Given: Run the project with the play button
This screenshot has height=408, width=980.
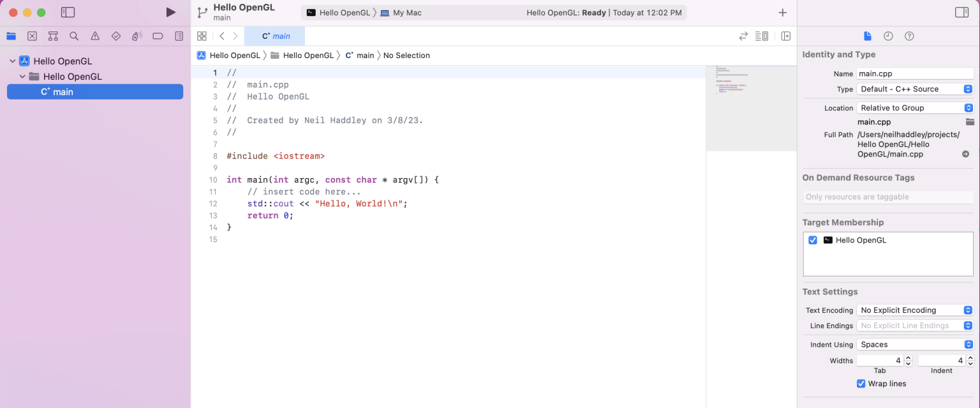Looking at the screenshot, I should tap(170, 12).
